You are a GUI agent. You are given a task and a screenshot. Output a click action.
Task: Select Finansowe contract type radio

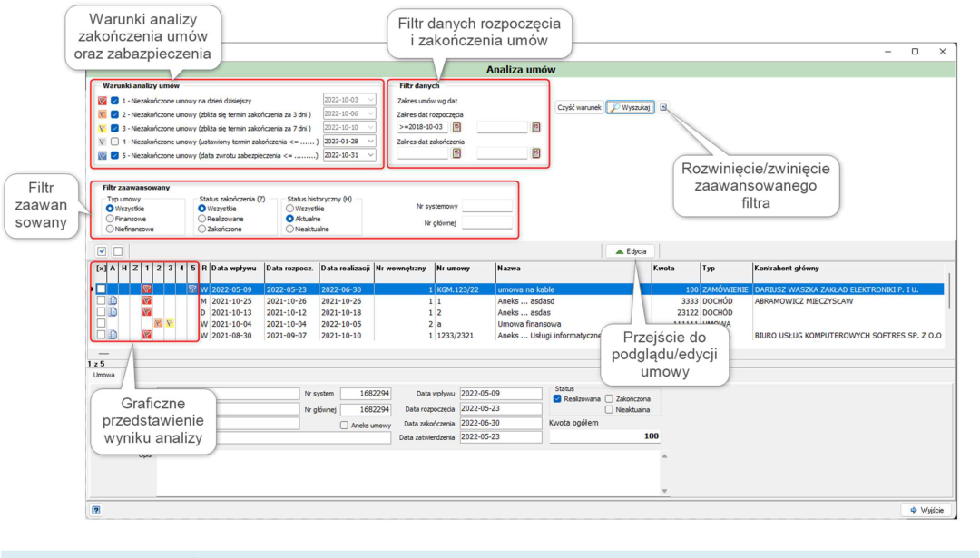pos(110,219)
